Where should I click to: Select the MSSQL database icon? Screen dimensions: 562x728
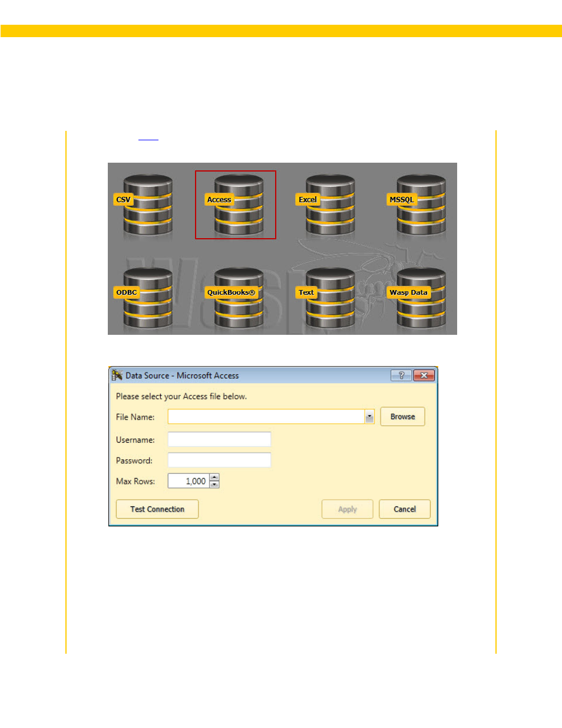(416, 205)
